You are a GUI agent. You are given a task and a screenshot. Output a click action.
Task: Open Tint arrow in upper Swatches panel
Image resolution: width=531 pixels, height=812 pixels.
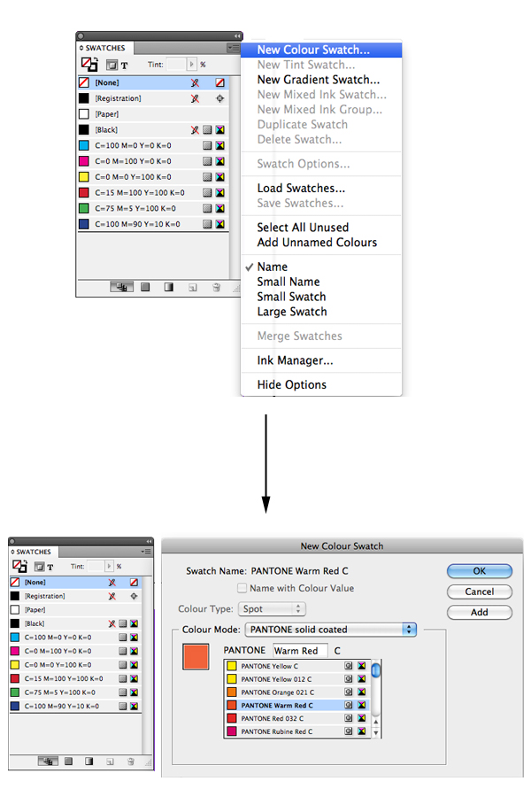pos(191,65)
